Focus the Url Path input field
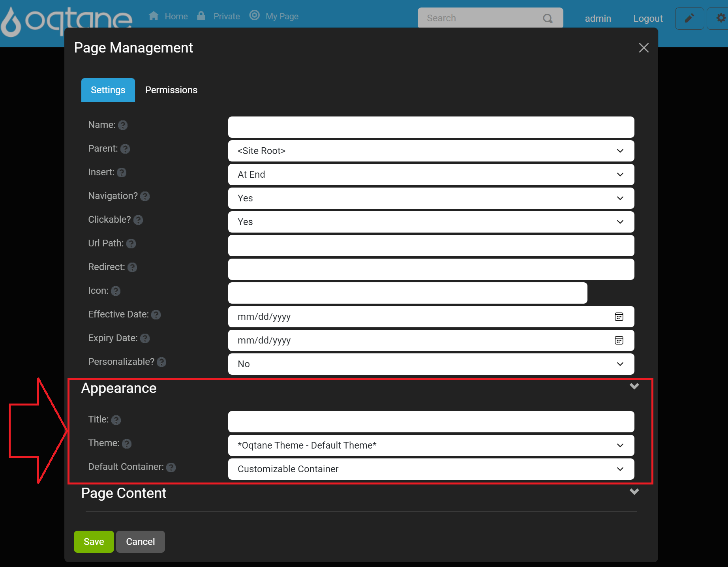Image resolution: width=728 pixels, height=567 pixels. (x=431, y=246)
